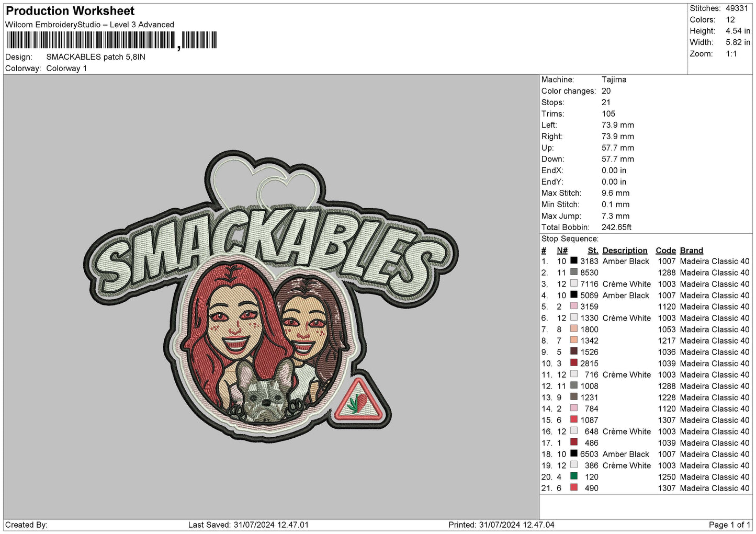Click 'Last Saved: 31/07/2024 12.47.01' footer
The width and height of the screenshot is (756, 534).
[x=249, y=525]
